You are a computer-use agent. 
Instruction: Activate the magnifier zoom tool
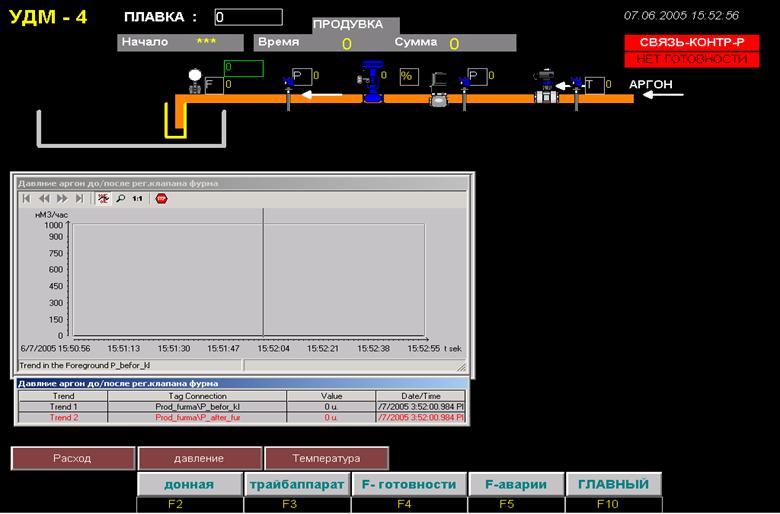(x=120, y=199)
